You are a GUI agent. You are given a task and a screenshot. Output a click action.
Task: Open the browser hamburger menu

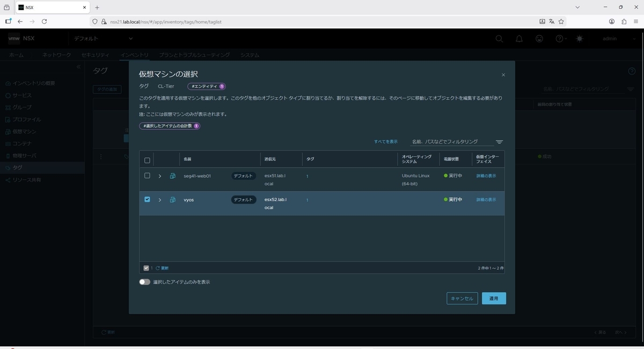tap(636, 21)
